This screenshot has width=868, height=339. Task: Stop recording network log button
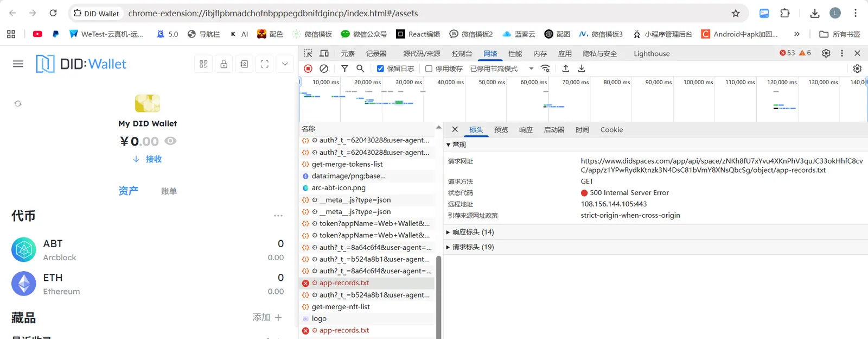[x=308, y=68]
